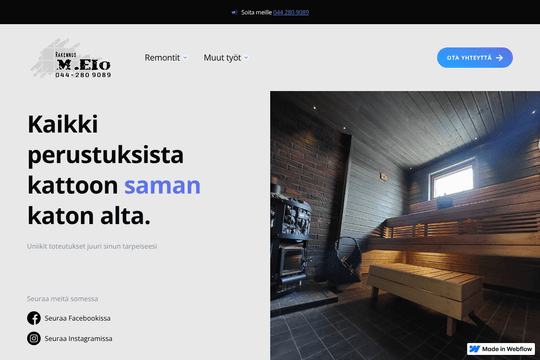Click the highlighted word "saman" in the heading

click(162, 185)
